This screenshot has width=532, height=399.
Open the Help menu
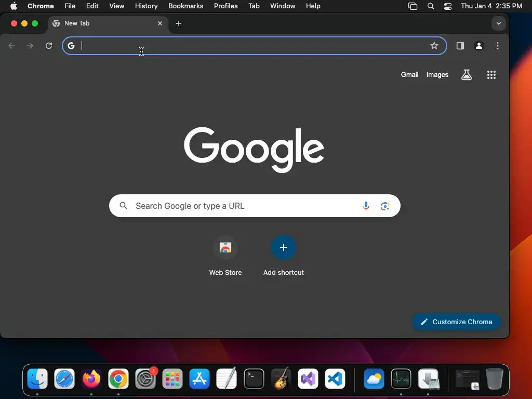click(x=313, y=6)
